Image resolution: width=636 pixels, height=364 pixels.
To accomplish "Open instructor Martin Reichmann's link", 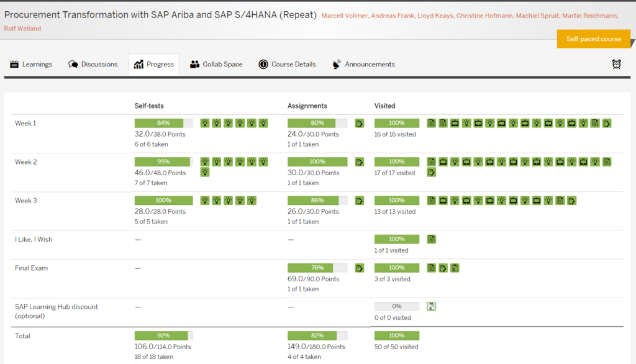I will (x=590, y=16).
